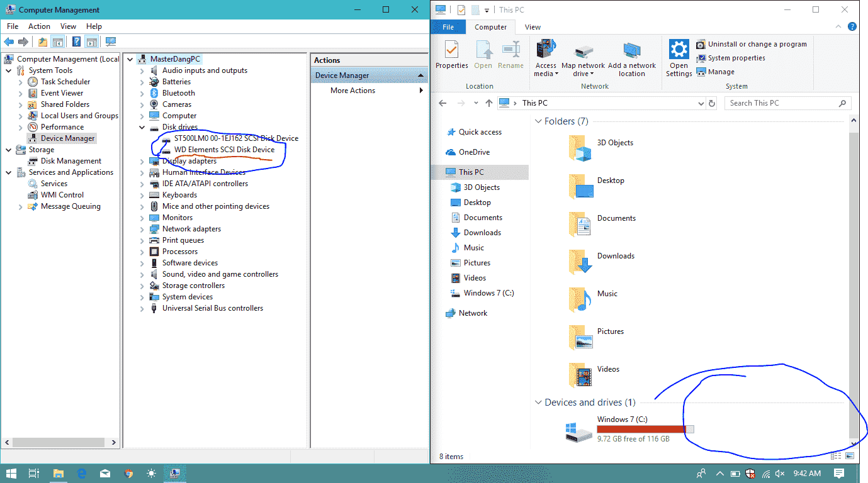Click the Windows Start button

[x=11, y=473]
